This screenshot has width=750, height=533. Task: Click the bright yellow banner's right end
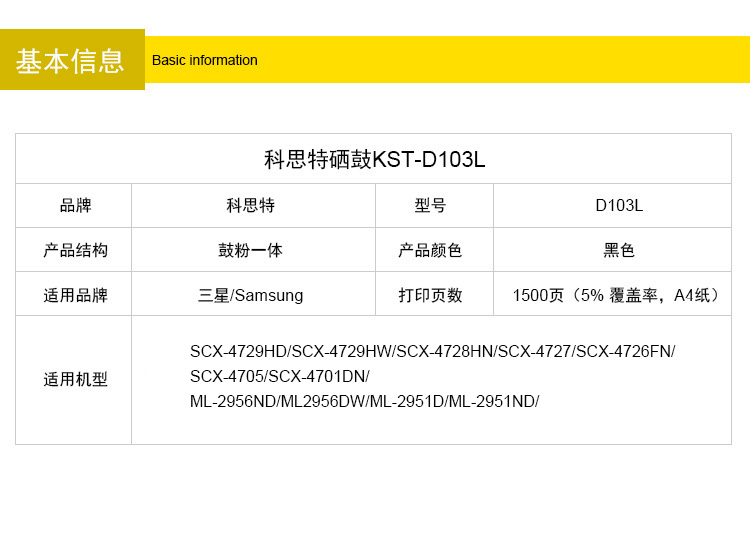(720, 60)
